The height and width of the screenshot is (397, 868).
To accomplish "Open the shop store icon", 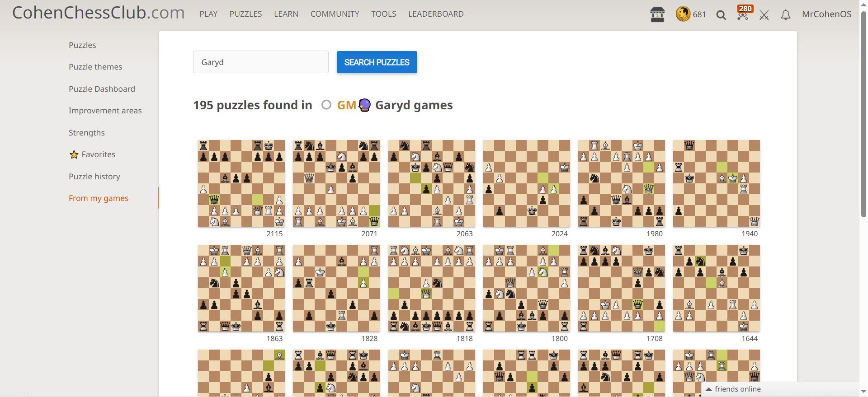I will 657,14.
